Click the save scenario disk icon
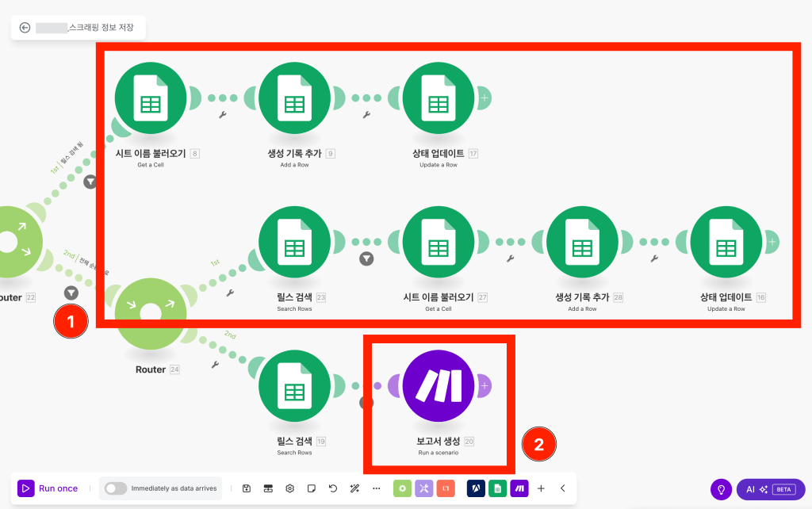The image size is (812, 509). click(247, 488)
